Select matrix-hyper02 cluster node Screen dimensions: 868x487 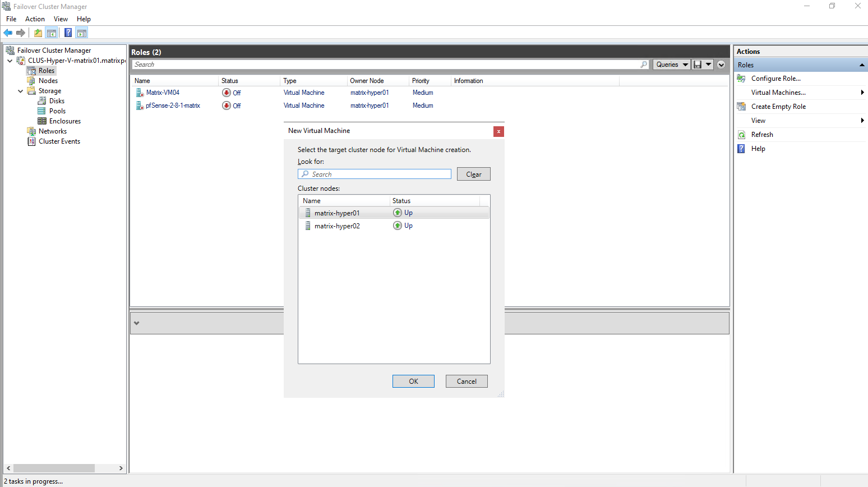coord(337,226)
